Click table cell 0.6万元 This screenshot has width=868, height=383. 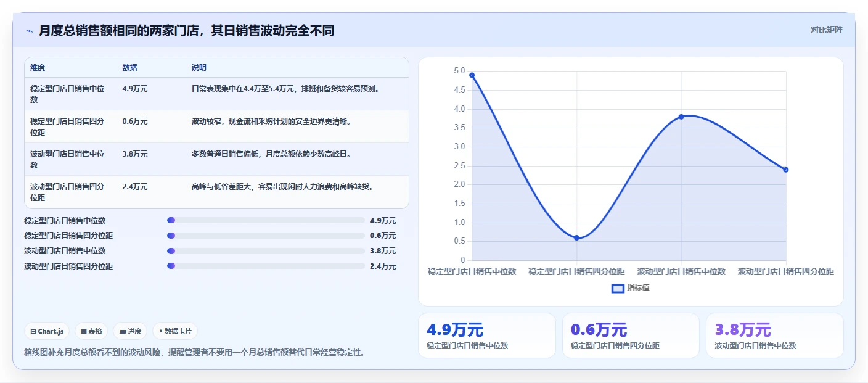[135, 121]
